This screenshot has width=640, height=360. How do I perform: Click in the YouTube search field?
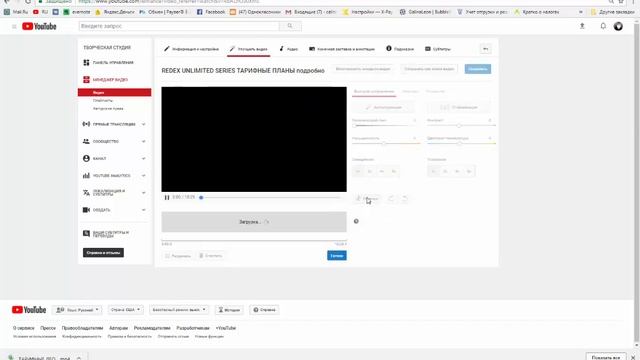point(179,26)
